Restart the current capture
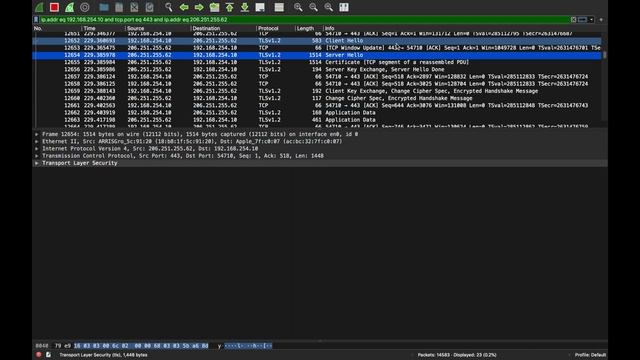 point(70,7)
